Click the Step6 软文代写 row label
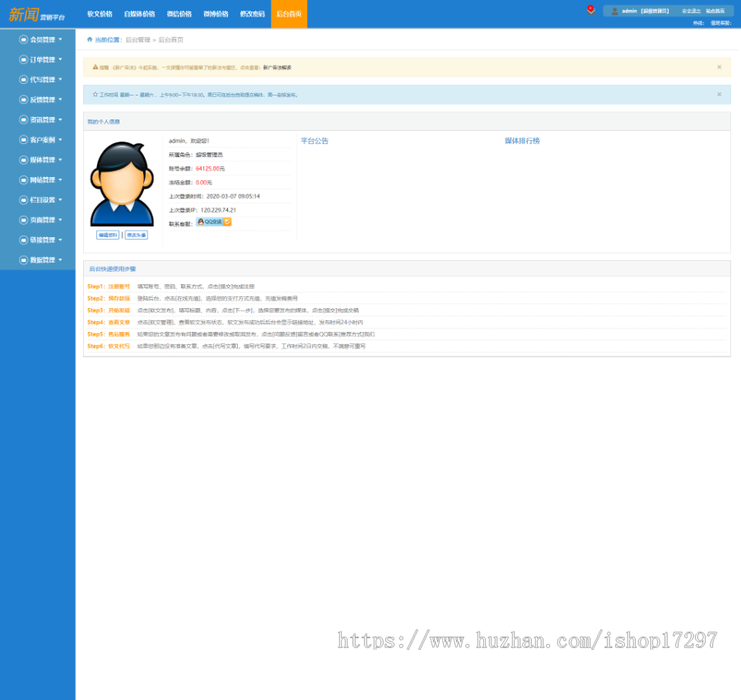Viewport: 741px width, 700px height. (109, 346)
